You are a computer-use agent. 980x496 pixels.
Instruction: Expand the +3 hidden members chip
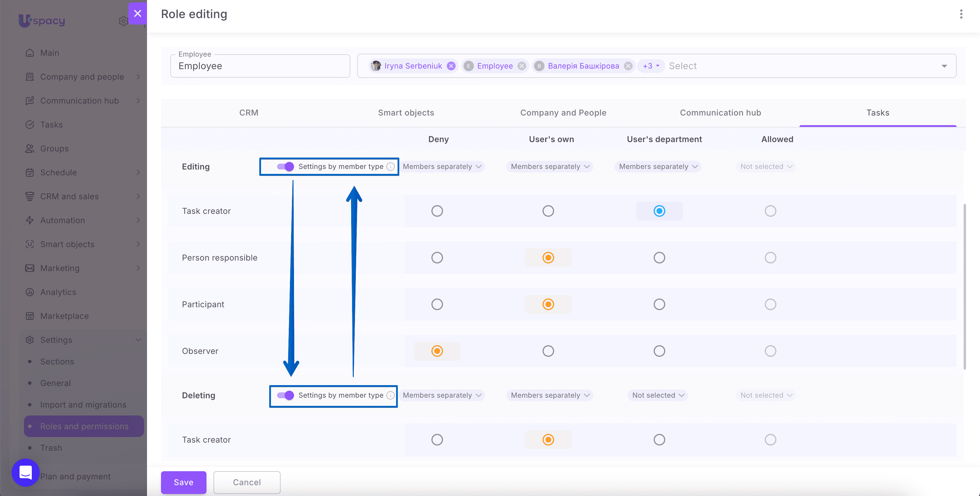point(651,66)
